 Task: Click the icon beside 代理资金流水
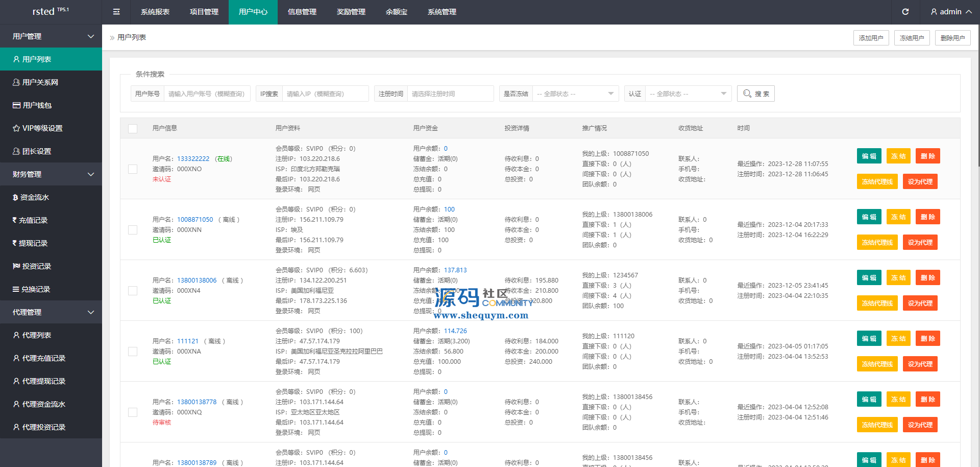pos(16,404)
